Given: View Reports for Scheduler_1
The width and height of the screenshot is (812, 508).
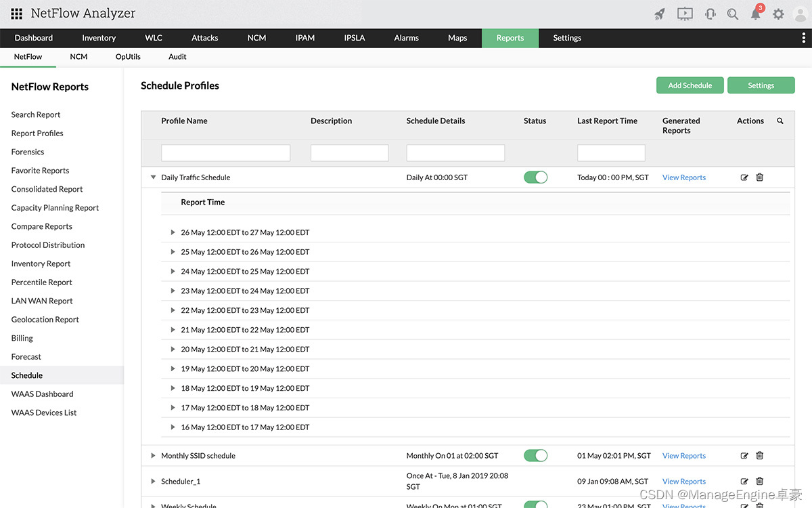Looking at the screenshot, I should tap(684, 482).
